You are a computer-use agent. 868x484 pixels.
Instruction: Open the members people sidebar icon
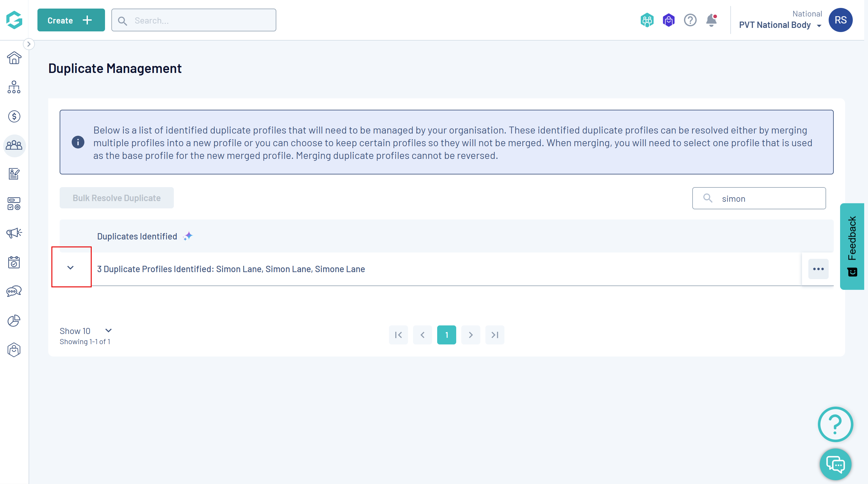(14, 146)
